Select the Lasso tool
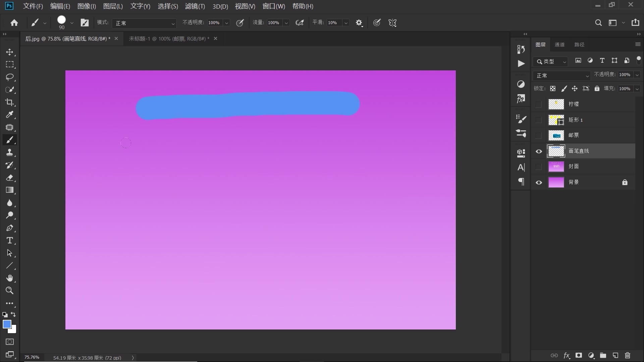This screenshot has height=362, width=644. click(9, 77)
